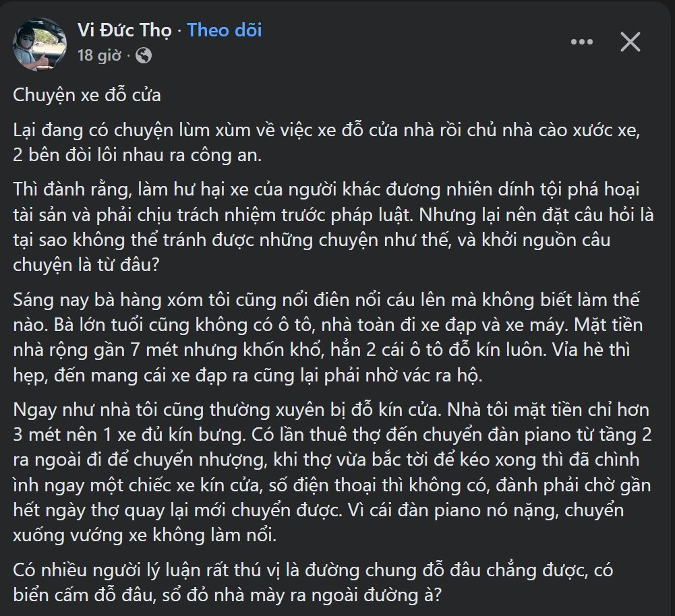Open the post options three-dot menu

[x=582, y=42]
